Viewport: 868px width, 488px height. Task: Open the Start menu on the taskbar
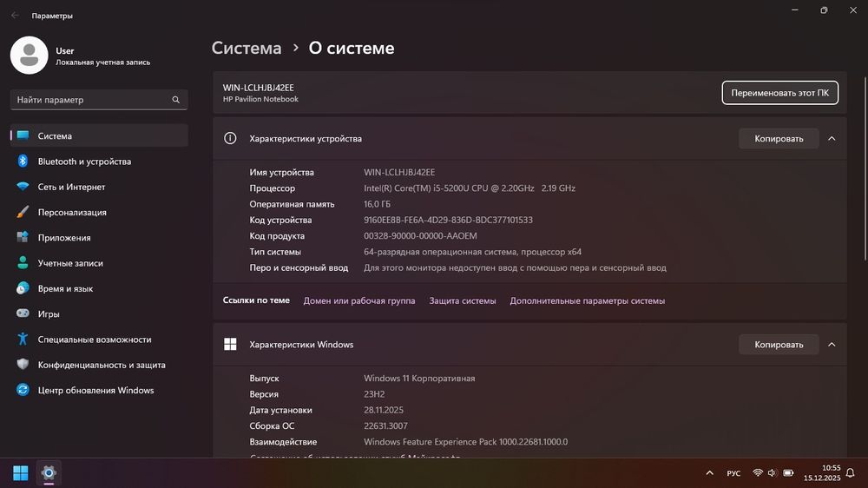click(21, 473)
